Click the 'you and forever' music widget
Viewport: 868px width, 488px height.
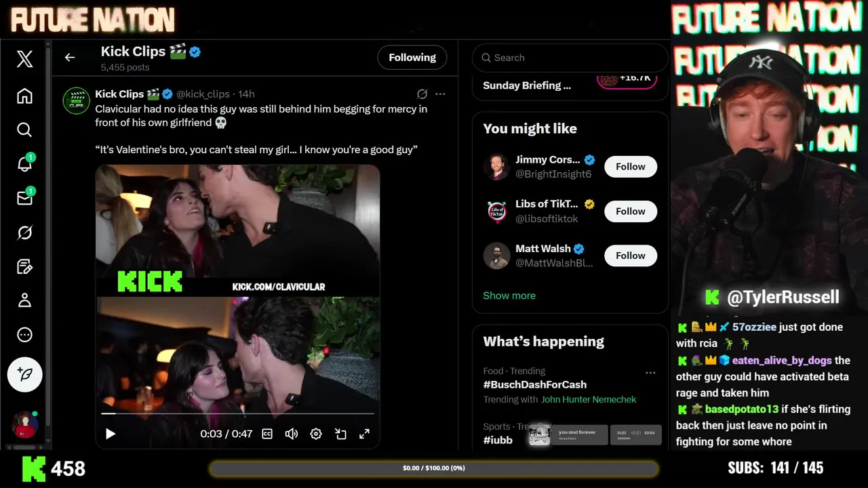coord(568,434)
